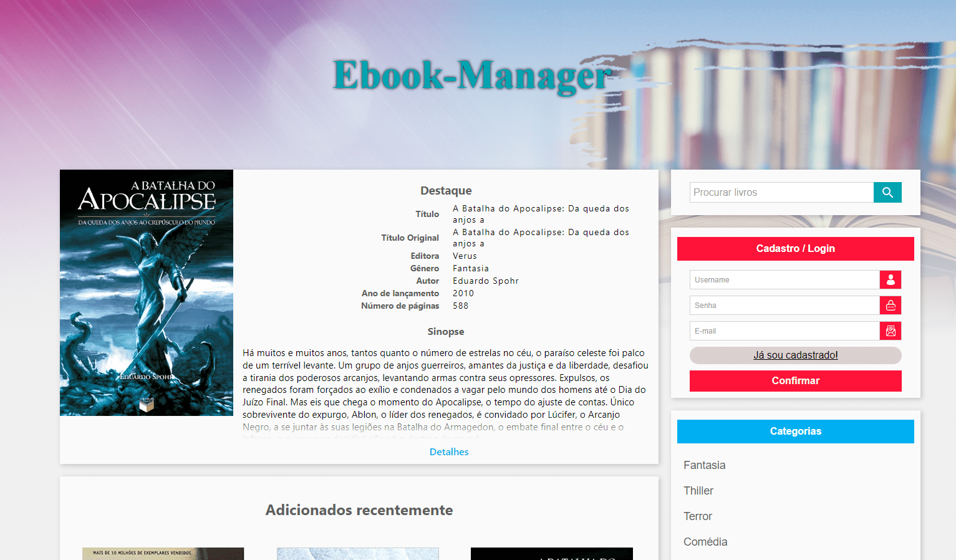Open first book thumbnail in Adicionados recentemente
This screenshot has height=560, width=956.
[x=163, y=554]
